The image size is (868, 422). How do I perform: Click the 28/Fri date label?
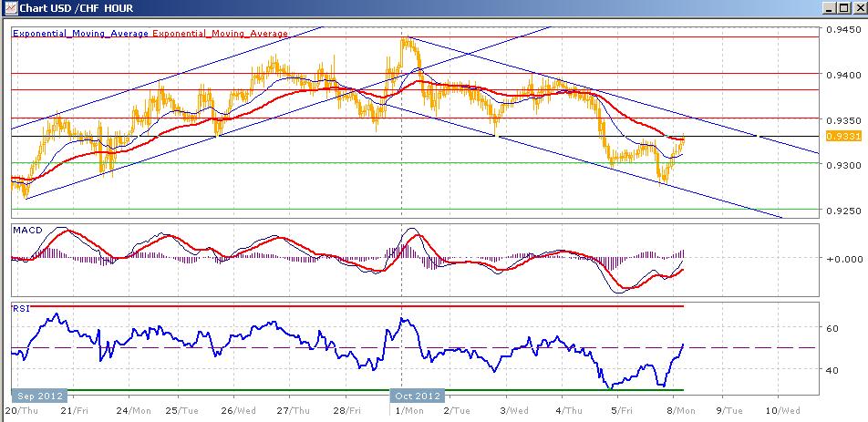coord(347,410)
